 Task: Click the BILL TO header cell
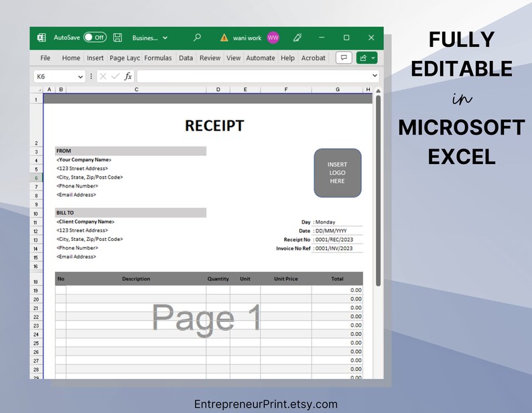131,213
